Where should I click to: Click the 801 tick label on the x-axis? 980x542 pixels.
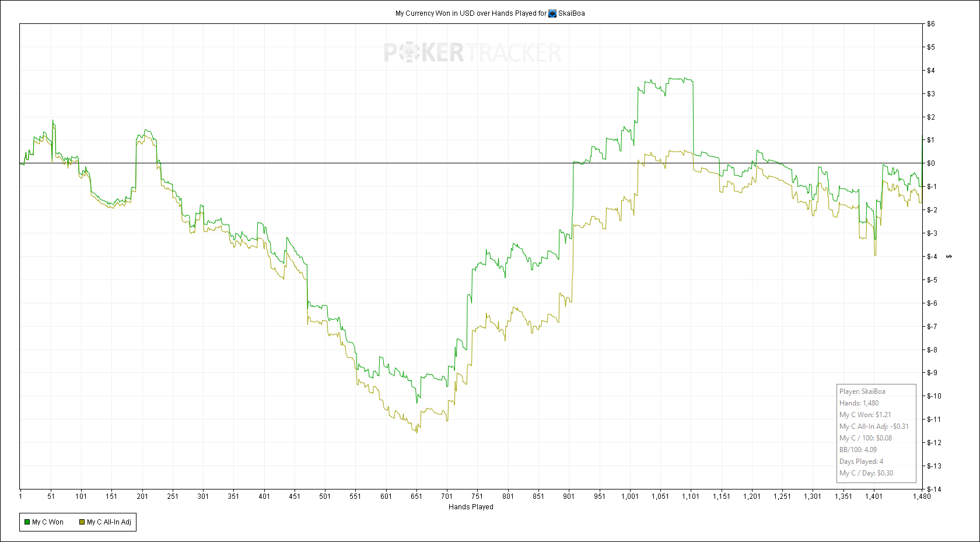click(x=508, y=496)
